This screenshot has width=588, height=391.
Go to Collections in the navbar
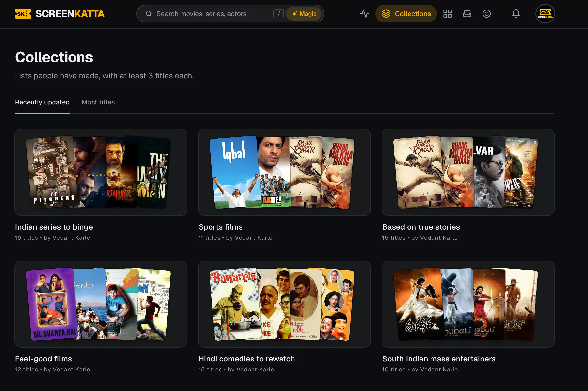(x=406, y=14)
